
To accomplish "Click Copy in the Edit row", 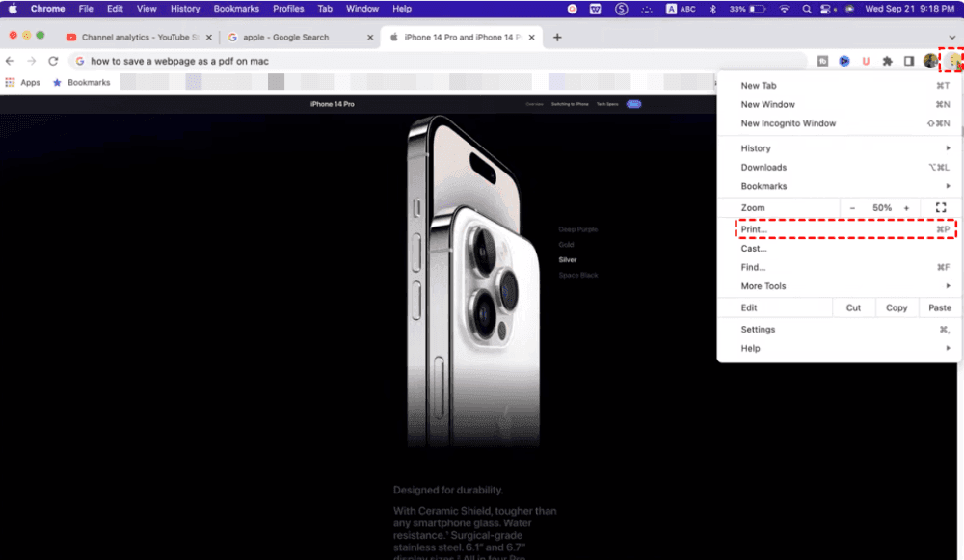I will click(897, 308).
